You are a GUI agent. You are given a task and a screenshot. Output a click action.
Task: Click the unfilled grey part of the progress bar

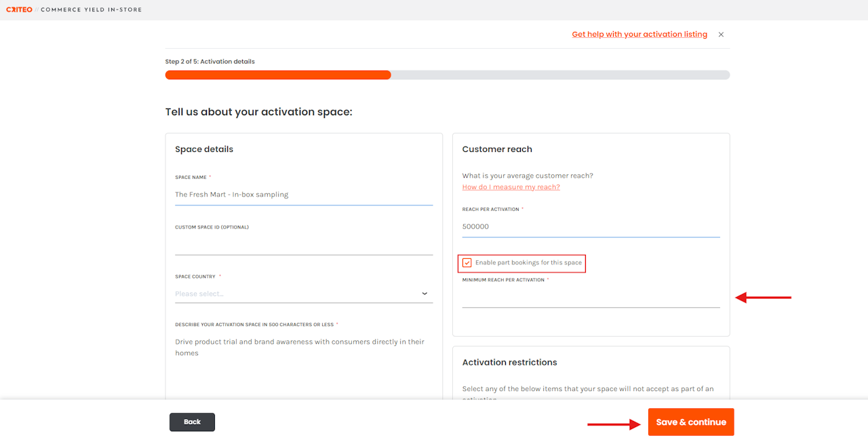(559, 75)
